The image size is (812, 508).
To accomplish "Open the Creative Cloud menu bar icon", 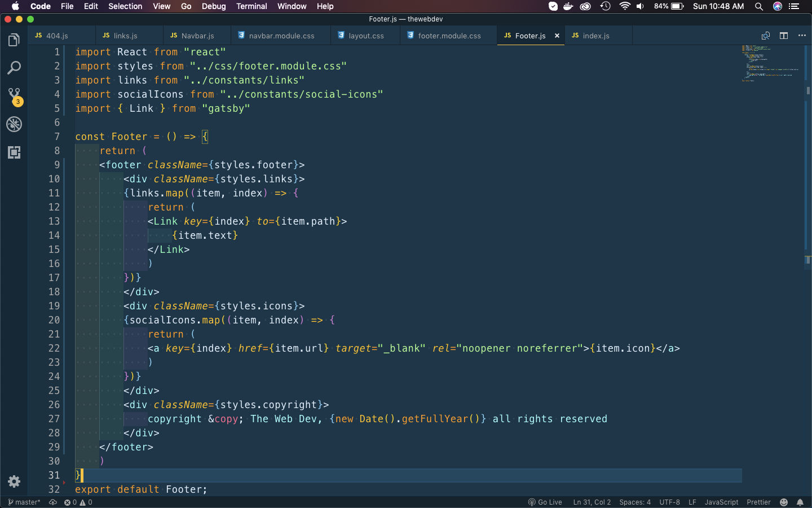I will click(586, 6).
